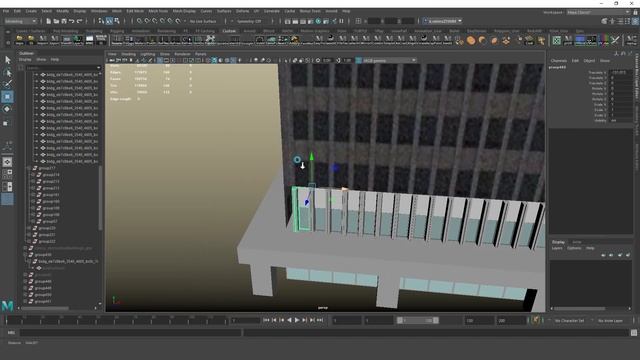
Task: Go to start of playback range
Action: coord(266,320)
